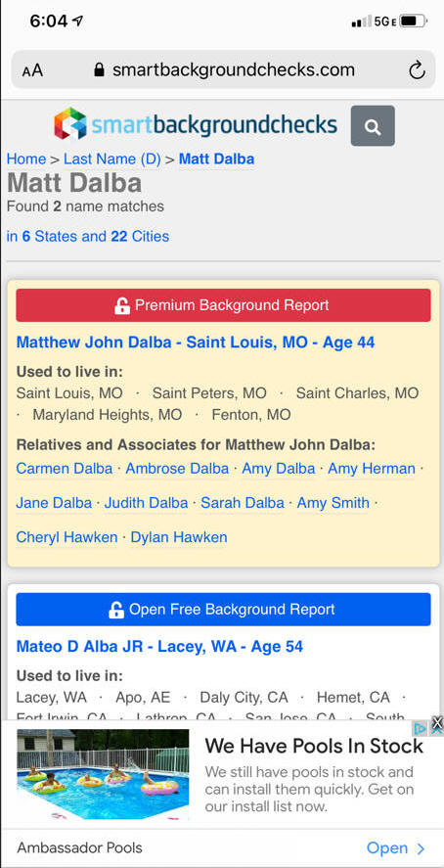Screen dimensions: 444x868
Task: Click the magnifying glass search button
Action: point(373,125)
